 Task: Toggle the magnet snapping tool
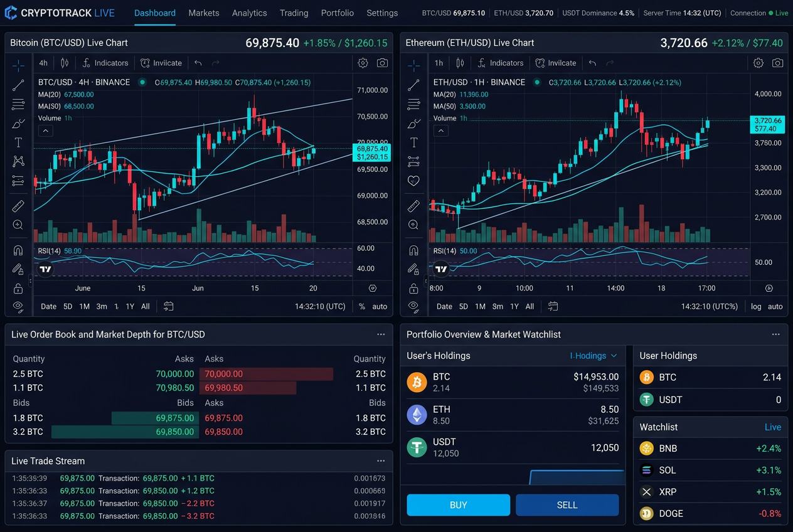point(18,250)
